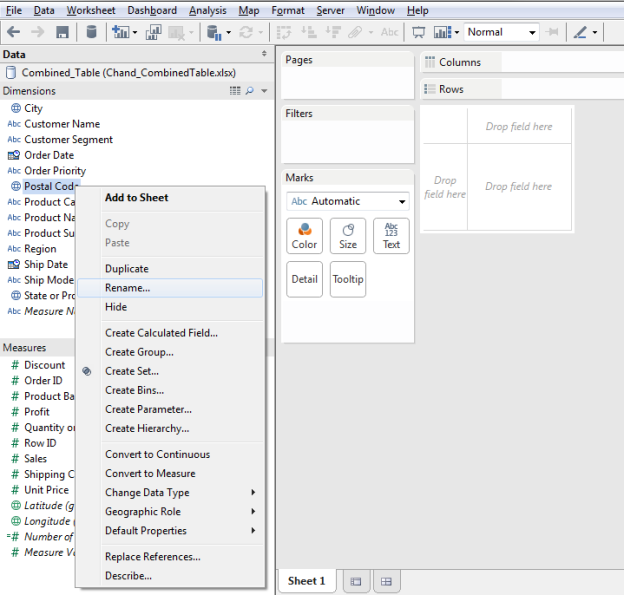Open the Normal fit dropdown
The height and width of the screenshot is (595, 624).
[x=501, y=32]
